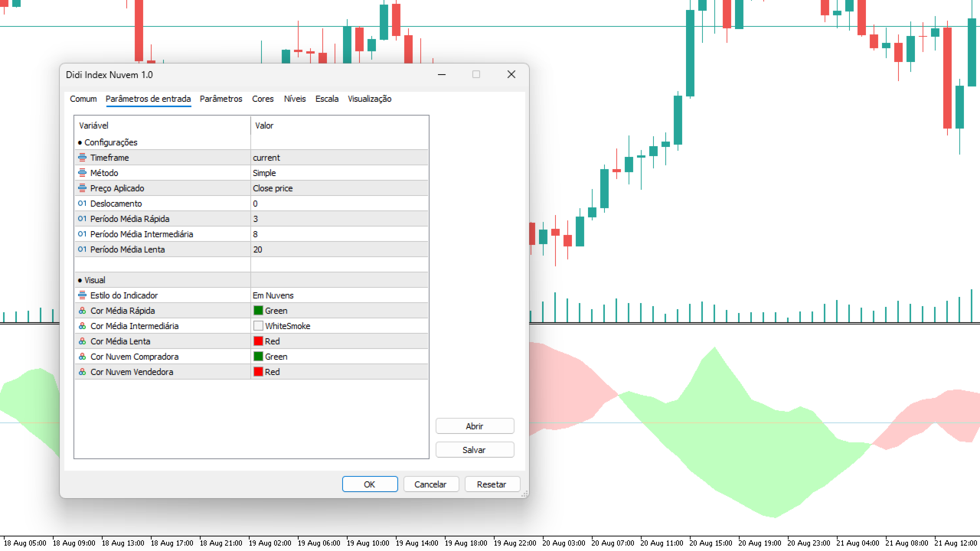Click the Variável column header
Viewport: 980px width, 551px height.
(x=162, y=126)
